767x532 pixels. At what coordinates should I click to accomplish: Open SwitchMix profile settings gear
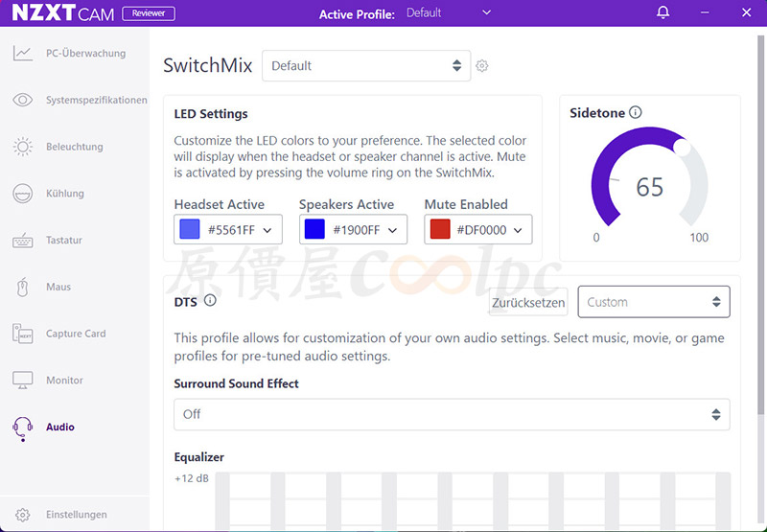click(482, 65)
